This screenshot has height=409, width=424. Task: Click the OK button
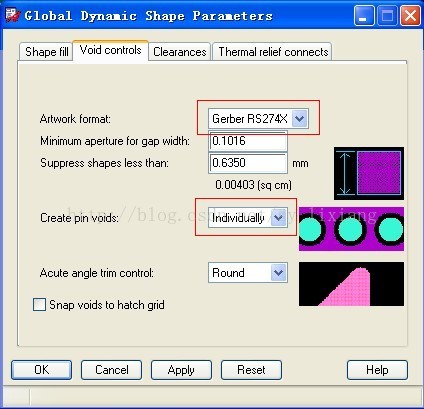coord(42,370)
